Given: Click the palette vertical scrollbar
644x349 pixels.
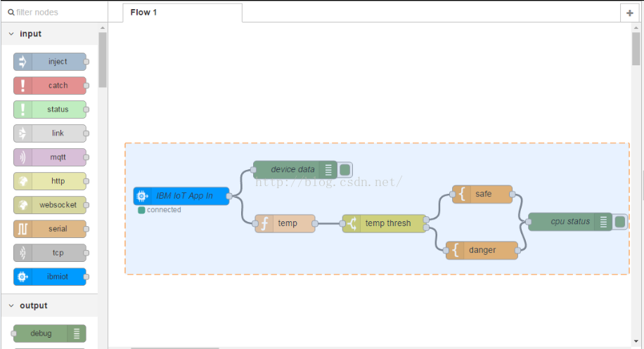Looking at the screenshot, I should [x=103, y=60].
